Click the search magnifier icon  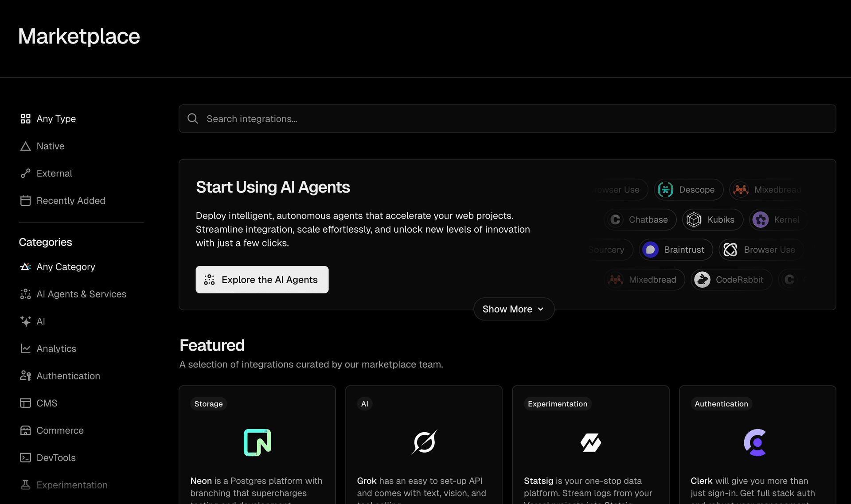click(192, 118)
